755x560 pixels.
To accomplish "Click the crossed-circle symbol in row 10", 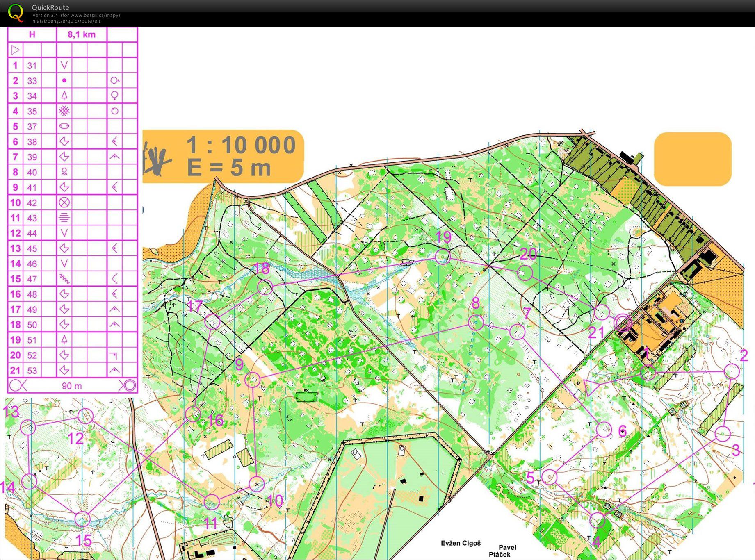I will (x=64, y=202).
